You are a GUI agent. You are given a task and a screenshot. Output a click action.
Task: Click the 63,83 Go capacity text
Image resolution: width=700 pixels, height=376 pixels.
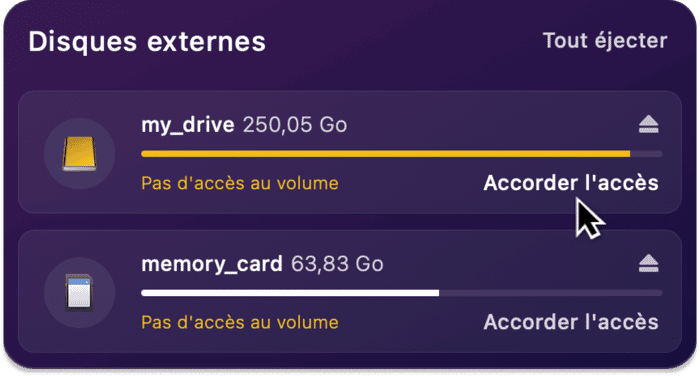click(337, 264)
